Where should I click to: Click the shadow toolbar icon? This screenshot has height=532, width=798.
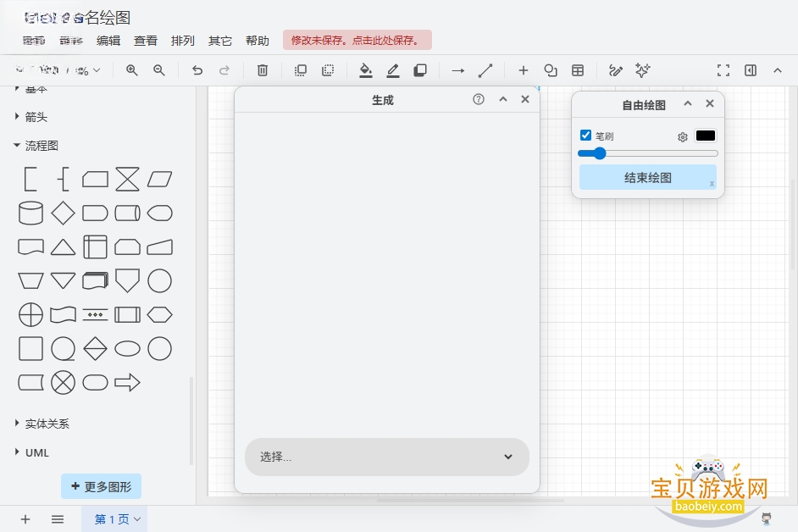420,70
